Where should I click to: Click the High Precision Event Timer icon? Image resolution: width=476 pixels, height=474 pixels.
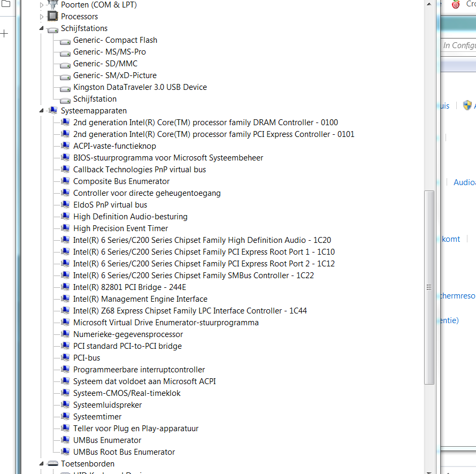click(x=65, y=228)
